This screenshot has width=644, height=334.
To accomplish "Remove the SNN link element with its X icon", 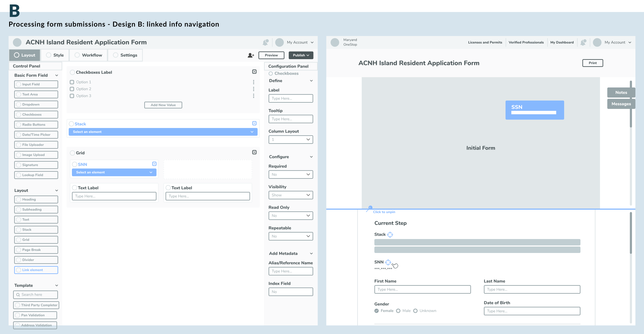I will [x=154, y=164].
